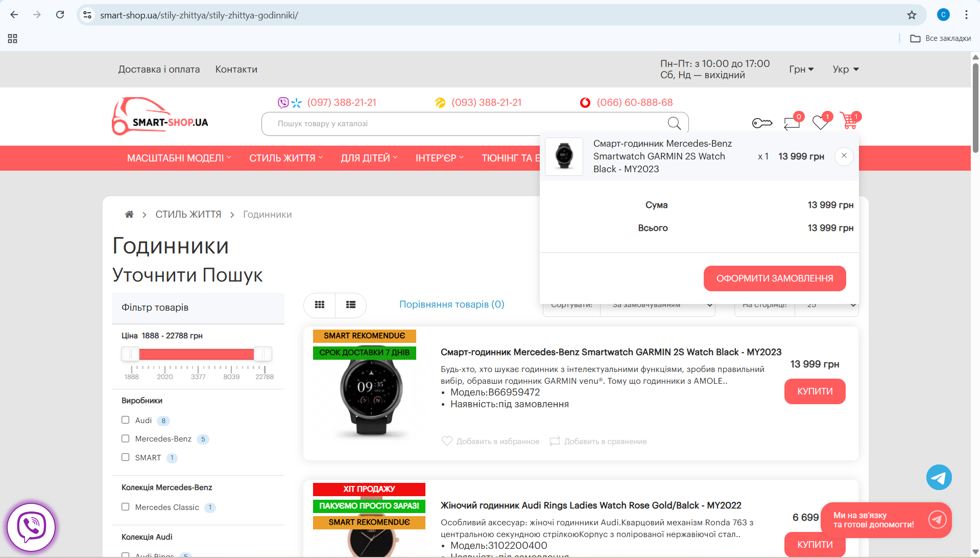Switch to list view layout
The width and height of the screenshot is (980, 558).
click(x=351, y=305)
